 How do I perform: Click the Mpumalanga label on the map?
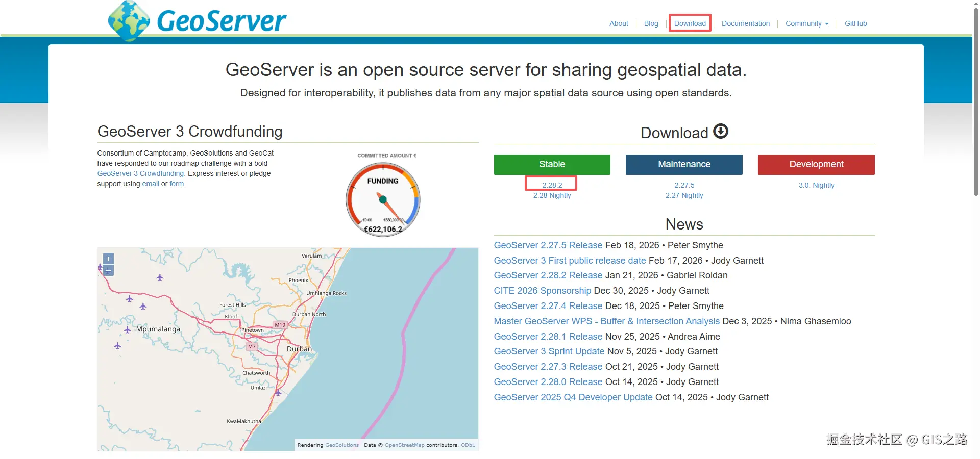158,329
